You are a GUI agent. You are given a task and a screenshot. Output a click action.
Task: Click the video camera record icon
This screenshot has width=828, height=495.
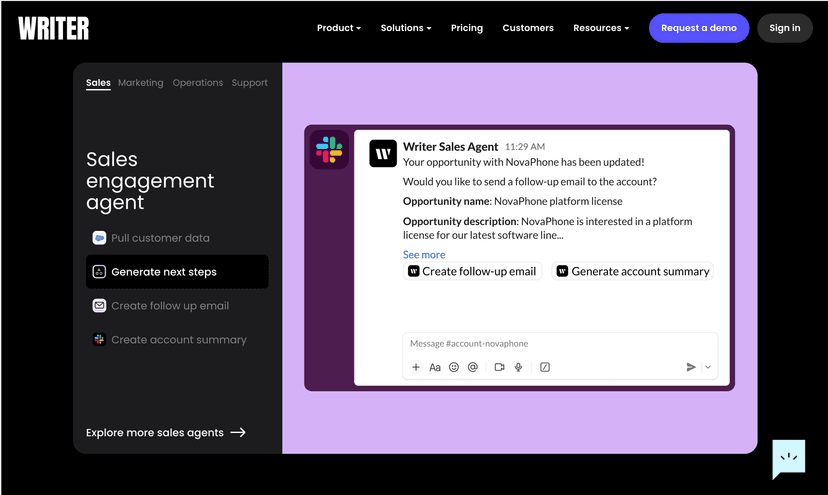pyautogui.click(x=499, y=367)
